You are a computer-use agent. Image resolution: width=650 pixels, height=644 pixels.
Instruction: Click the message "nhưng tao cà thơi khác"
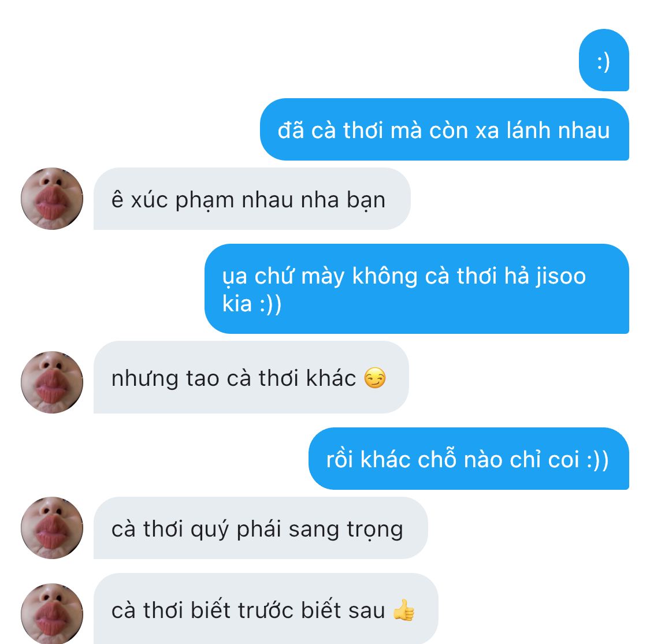[251, 377]
